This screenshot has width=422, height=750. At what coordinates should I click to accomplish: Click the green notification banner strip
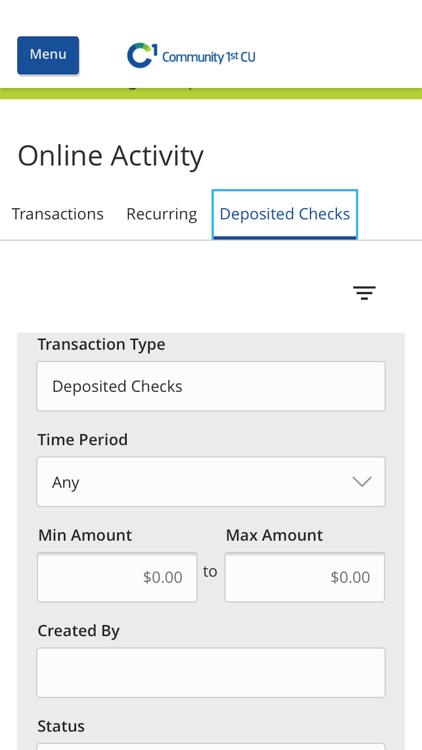click(x=211, y=93)
